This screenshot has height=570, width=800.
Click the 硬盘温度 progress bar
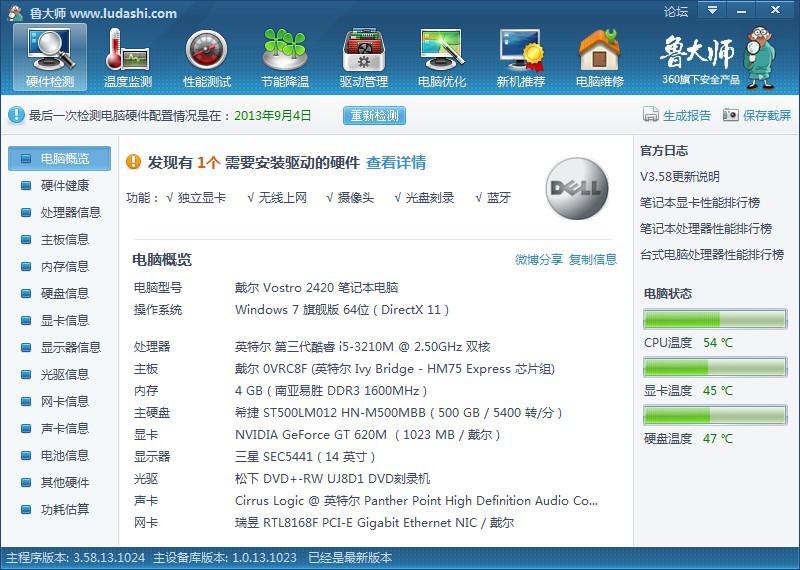[x=715, y=415]
